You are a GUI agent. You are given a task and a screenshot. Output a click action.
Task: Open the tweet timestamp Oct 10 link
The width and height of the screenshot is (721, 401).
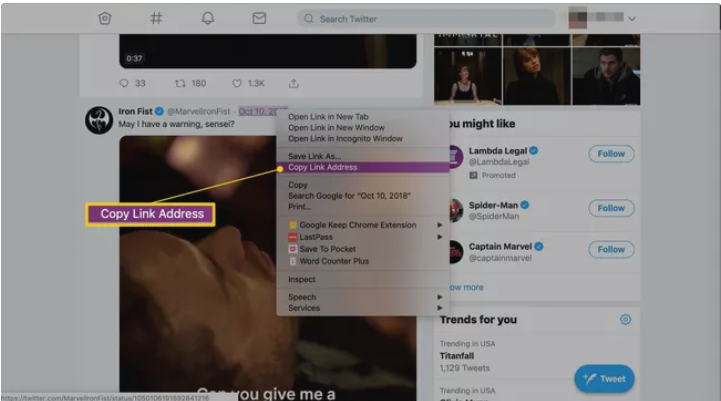[263, 111]
